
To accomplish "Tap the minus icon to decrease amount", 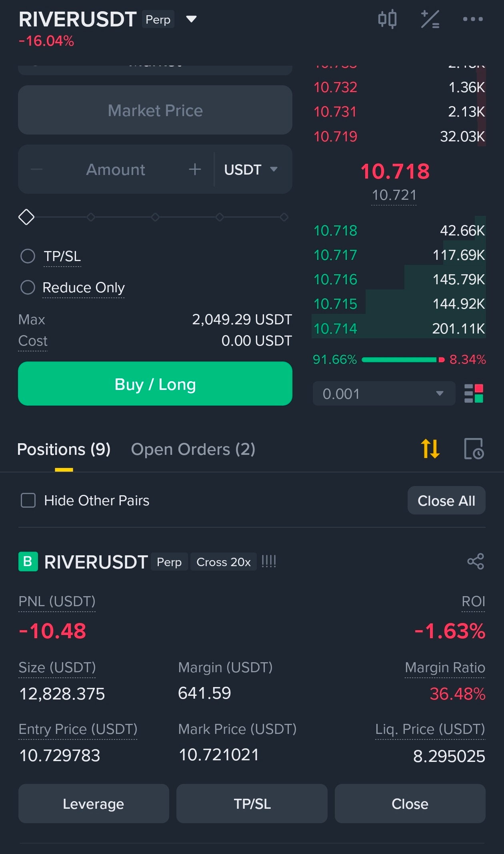I will 36,169.
